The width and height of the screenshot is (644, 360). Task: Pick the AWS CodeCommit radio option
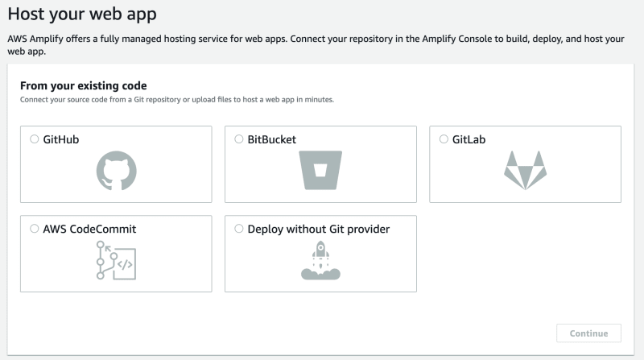(34, 229)
